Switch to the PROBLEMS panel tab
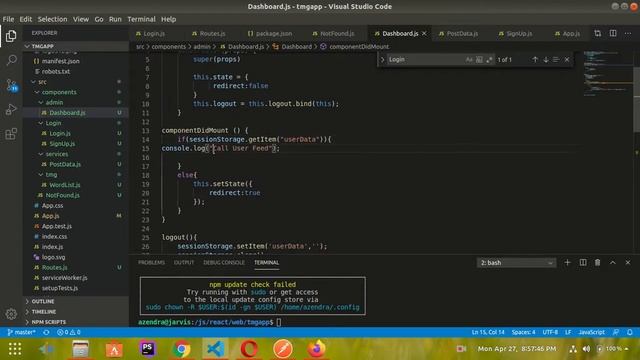Screen dimensions: 640x360 [151, 262]
